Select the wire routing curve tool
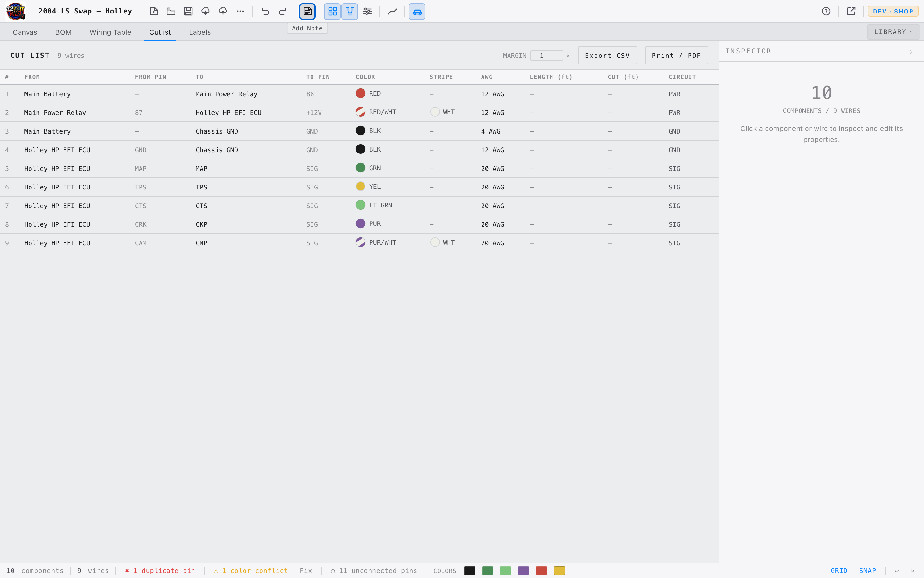The width and height of the screenshot is (924, 578). click(392, 12)
